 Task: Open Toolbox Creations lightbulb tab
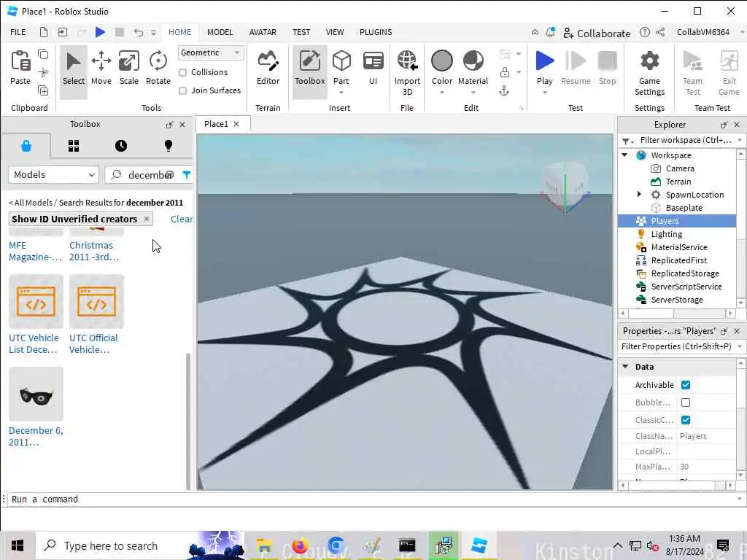click(x=169, y=146)
